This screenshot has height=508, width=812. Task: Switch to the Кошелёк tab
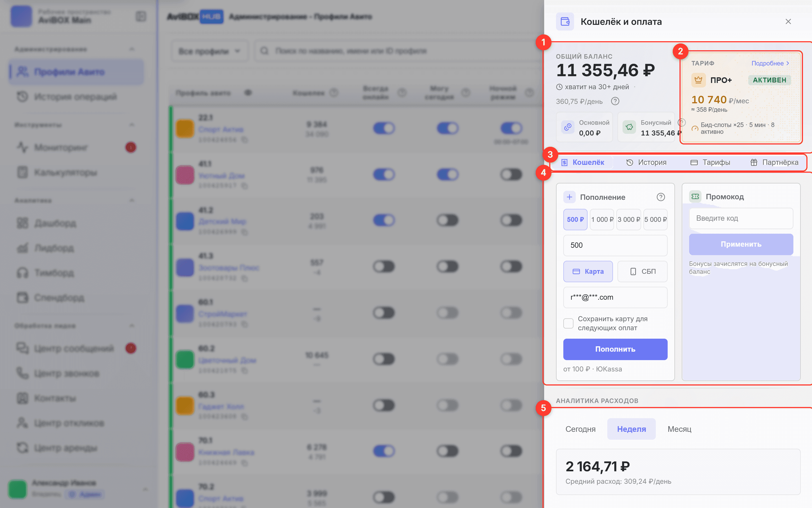coord(583,162)
